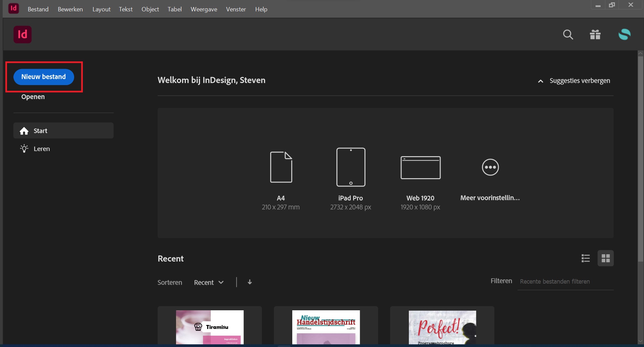Select the A4 document preset icon
This screenshot has height=347, width=644.
coord(281,167)
